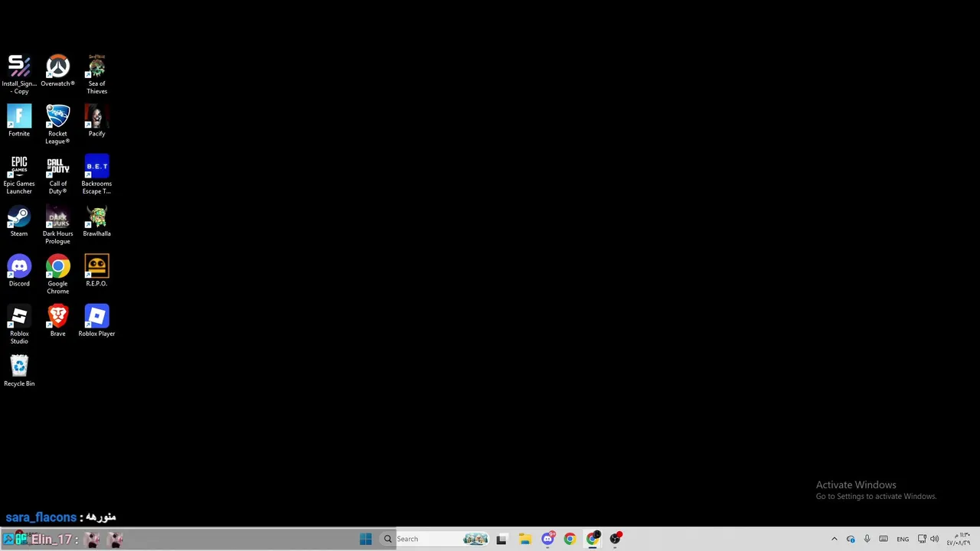Select the Dark Hours Prologue shortcut
The height and width of the screenshot is (551, 980).
click(57, 225)
